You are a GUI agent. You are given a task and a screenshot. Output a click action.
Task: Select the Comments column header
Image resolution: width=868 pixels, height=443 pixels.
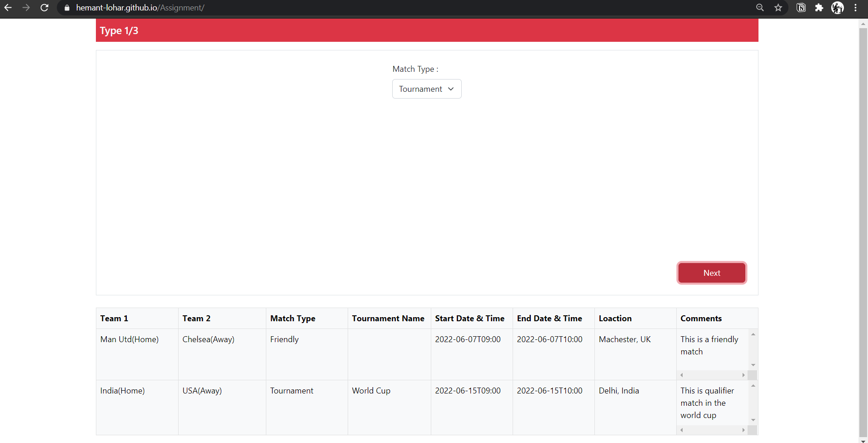(x=701, y=318)
